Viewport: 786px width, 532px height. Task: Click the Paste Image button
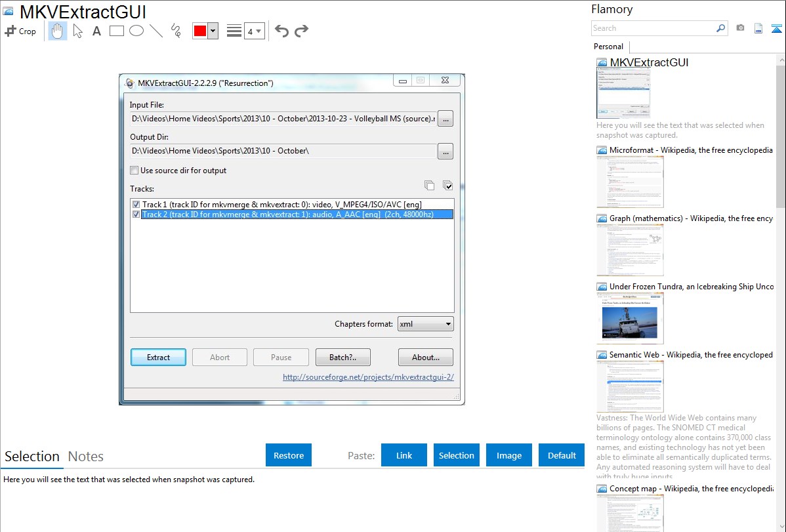pyautogui.click(x=508, y=455)
